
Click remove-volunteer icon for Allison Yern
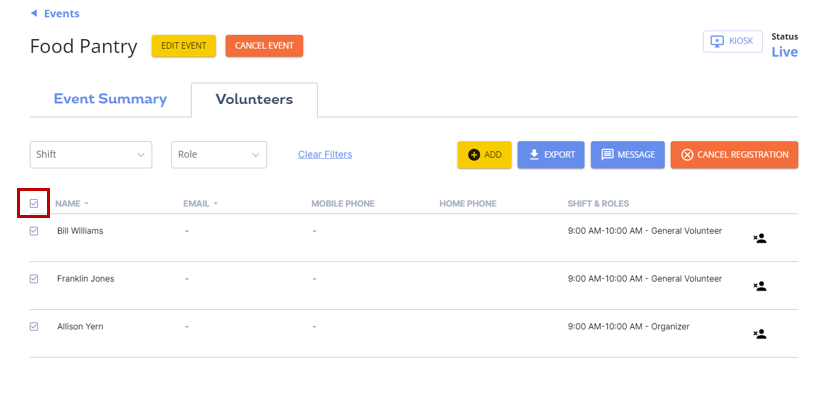coord(759,334)
